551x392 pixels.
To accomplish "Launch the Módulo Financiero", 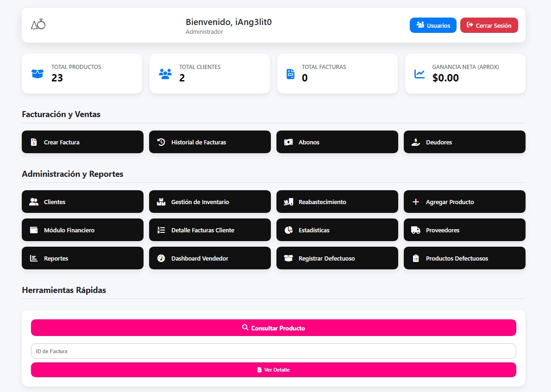I will [x=82, y=230].
